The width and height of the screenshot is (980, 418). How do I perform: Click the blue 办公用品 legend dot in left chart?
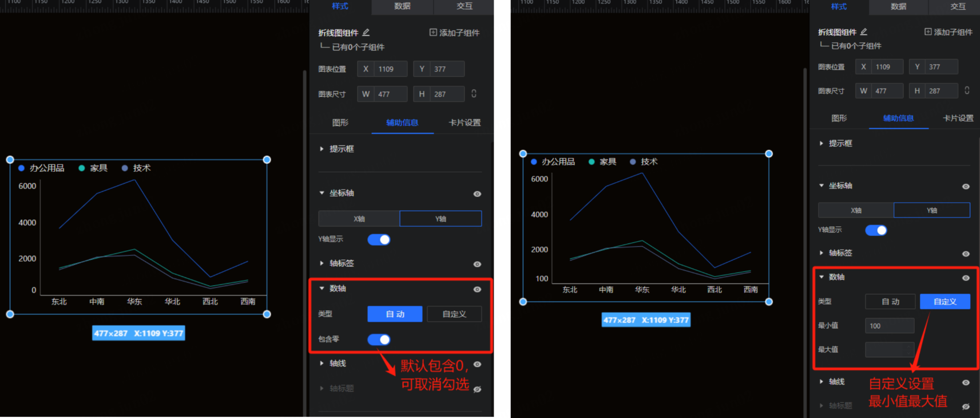pos(21,168)
